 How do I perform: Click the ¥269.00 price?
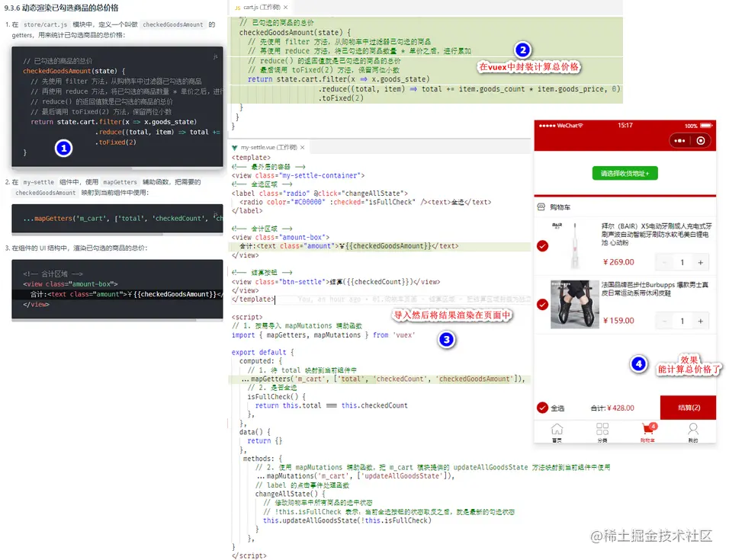(x=618, y=262)
